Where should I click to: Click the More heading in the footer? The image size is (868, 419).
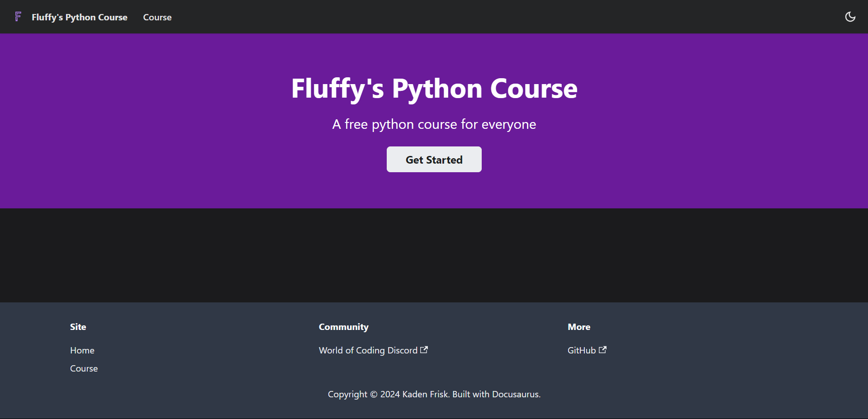click(579, 327)
